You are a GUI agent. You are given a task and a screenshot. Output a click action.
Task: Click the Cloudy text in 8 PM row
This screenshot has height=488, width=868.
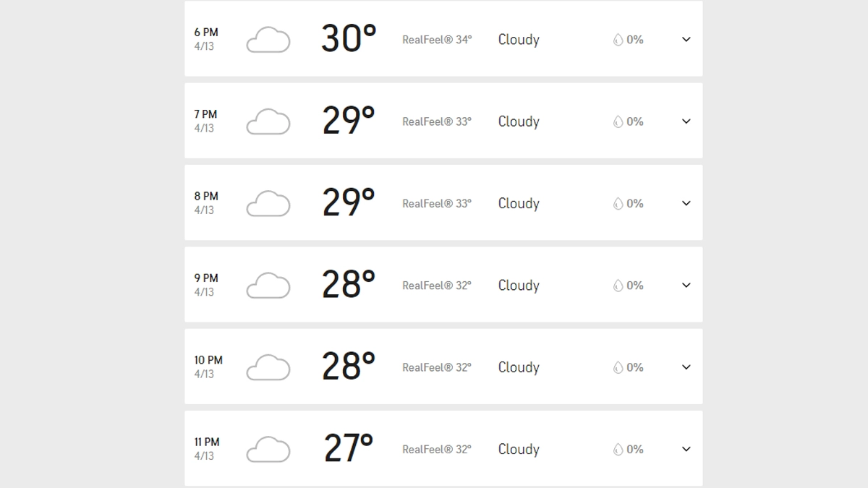[x=519, y=204]
